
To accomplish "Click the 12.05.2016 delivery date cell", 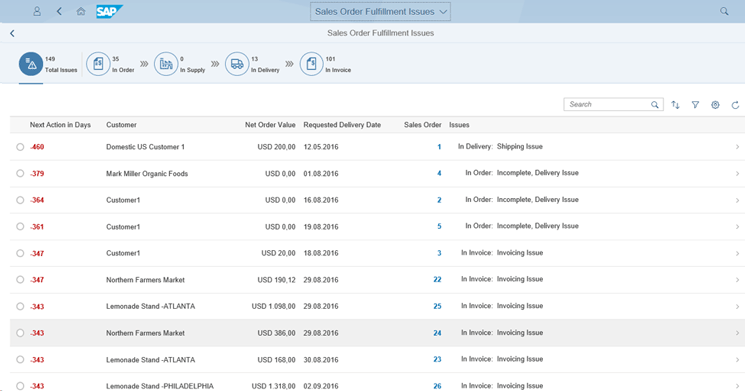I will tap(321, 147).
